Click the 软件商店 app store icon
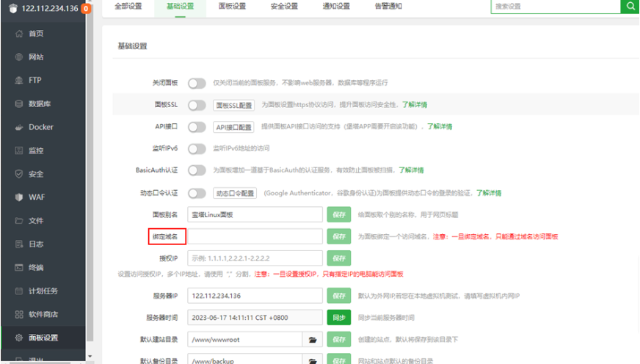640x364 pixels. [x=19, y=315]
